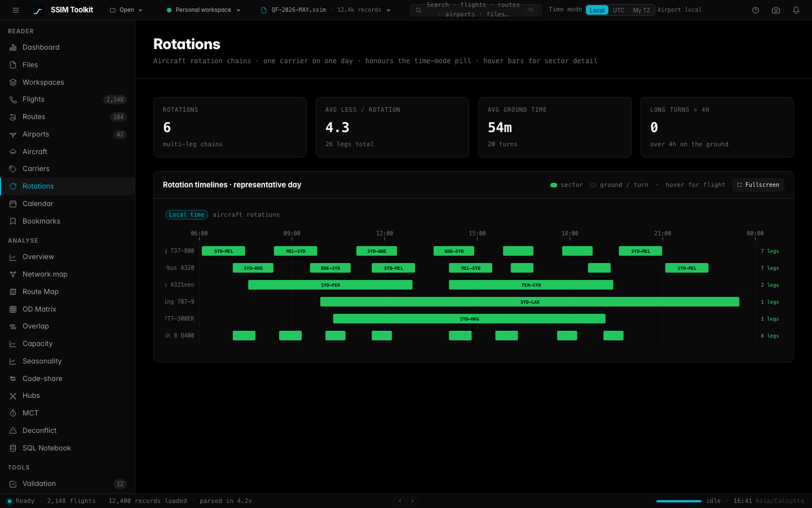This screenshot has width=812, height=508.
Task: Select the Rotations sidebar item
Action: 68,186
